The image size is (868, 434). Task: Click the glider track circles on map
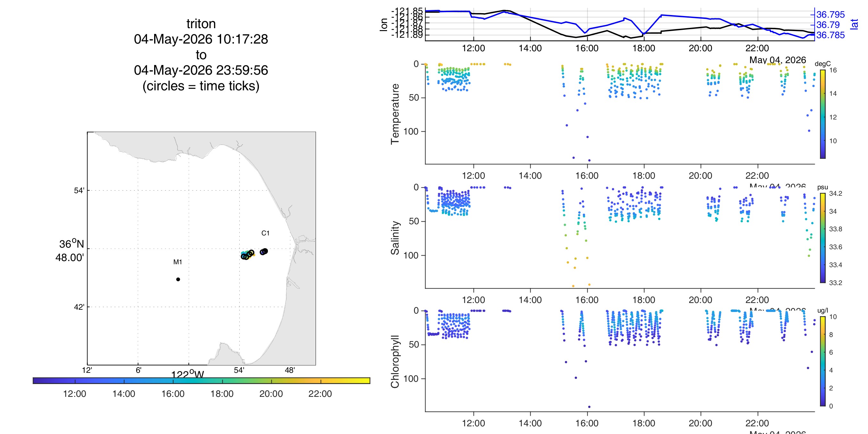point(254,254)
